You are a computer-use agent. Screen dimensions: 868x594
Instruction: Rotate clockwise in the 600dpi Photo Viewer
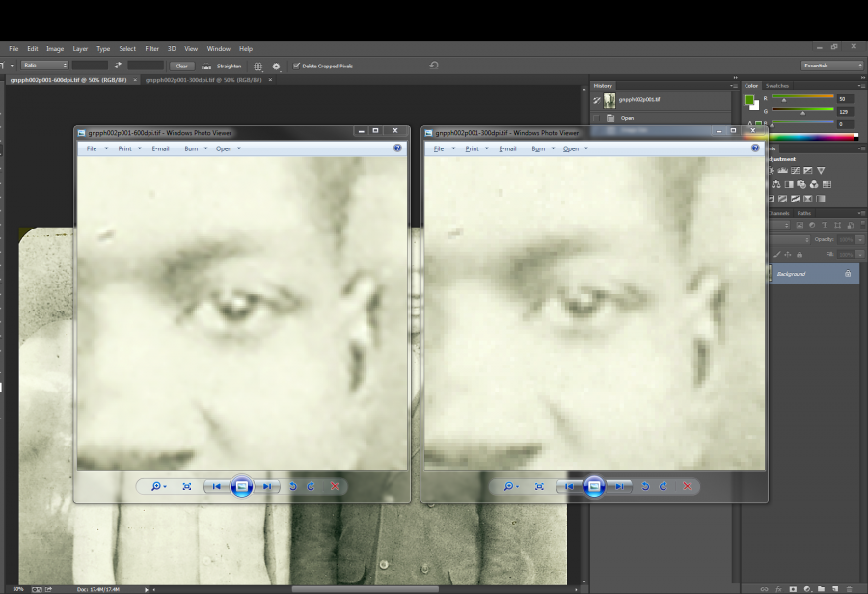pyautogui.click(x=311, y=487)
